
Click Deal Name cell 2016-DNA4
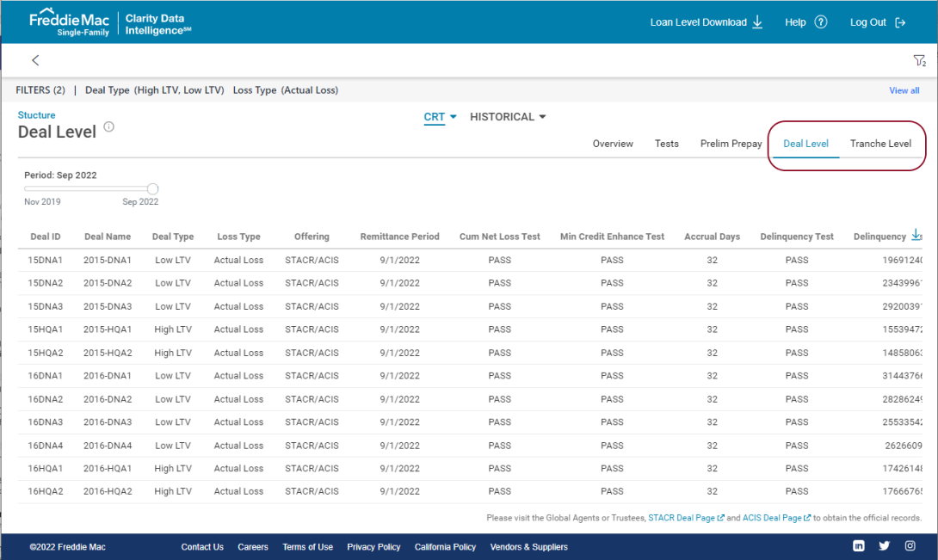pyautogui.click(x=108, y=445)
